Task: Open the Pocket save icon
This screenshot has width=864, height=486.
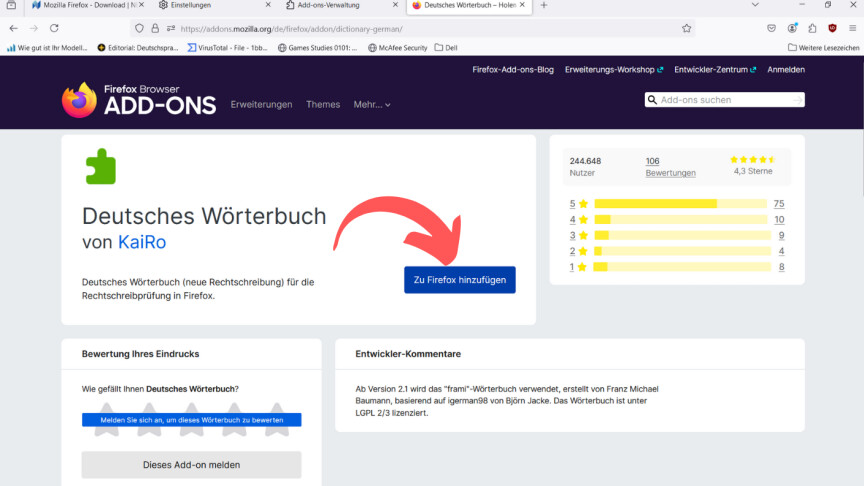Action: 771,28
